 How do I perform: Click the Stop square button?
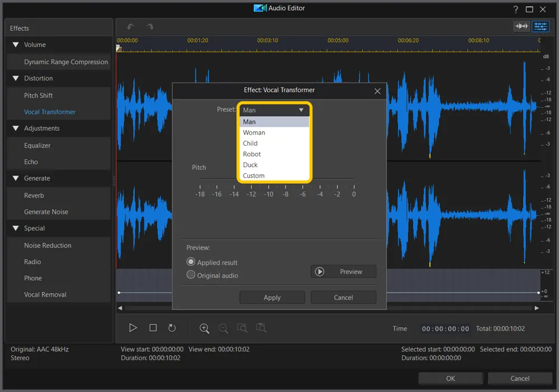[153, 328]
